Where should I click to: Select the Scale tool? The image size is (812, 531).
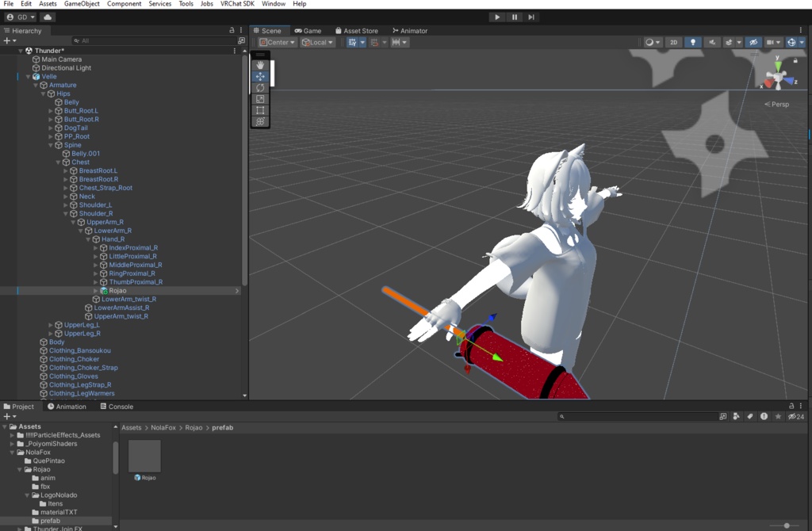(260, 99)
